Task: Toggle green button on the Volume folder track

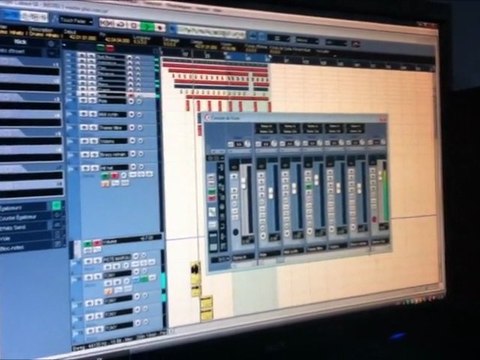Action: tap(88, 243)
